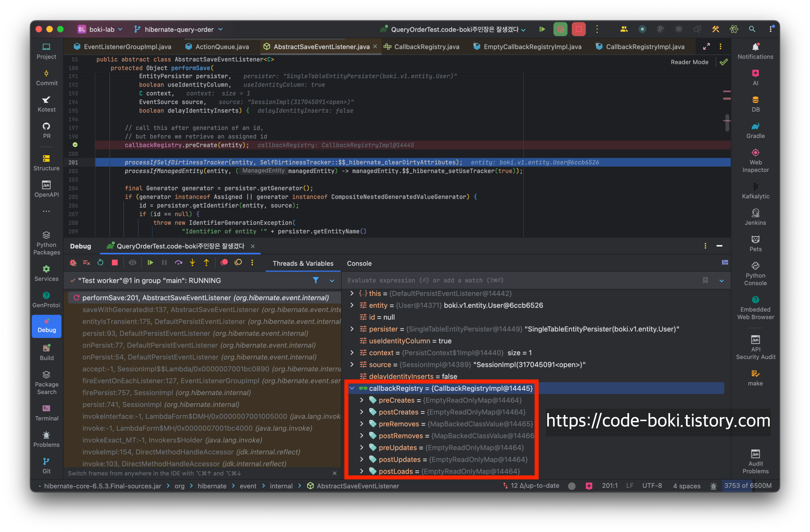Viewport: 810px width, 532px height.
Task: Click the Search Everywhere magnifier icon
Action: pos(752,29)
